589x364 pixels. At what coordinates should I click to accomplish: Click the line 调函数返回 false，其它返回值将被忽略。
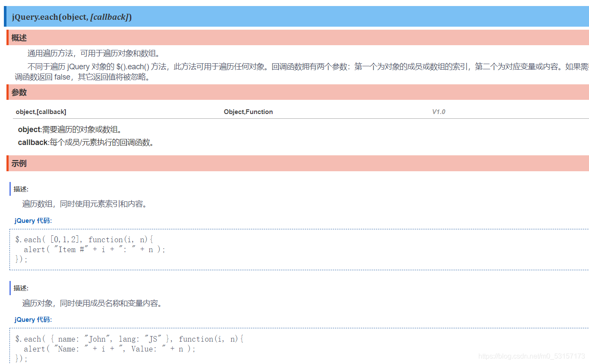(x=83, y=77)
